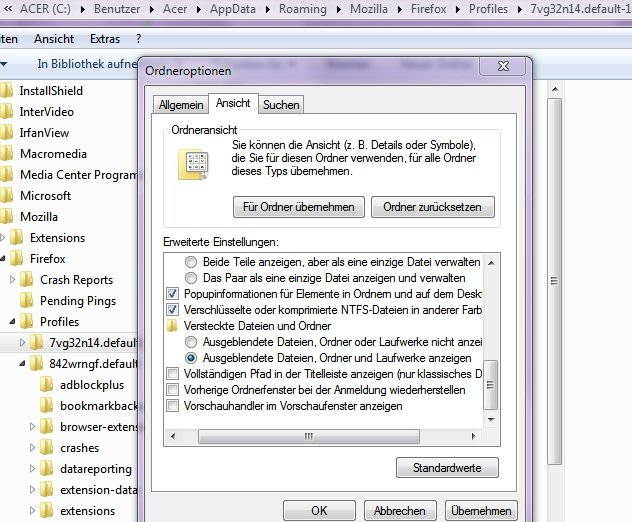Select 'Ausgeblendete Dateien und Laufwerke anzeigen' radio
Screen dimensions: 632x522
(x=191, y=358)
